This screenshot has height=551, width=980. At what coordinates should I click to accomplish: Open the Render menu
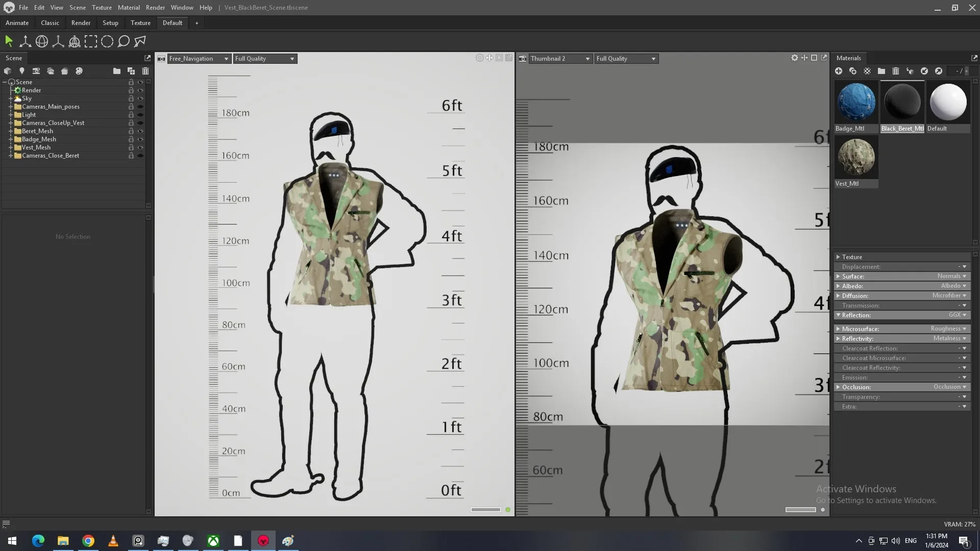tap(155, 8)
